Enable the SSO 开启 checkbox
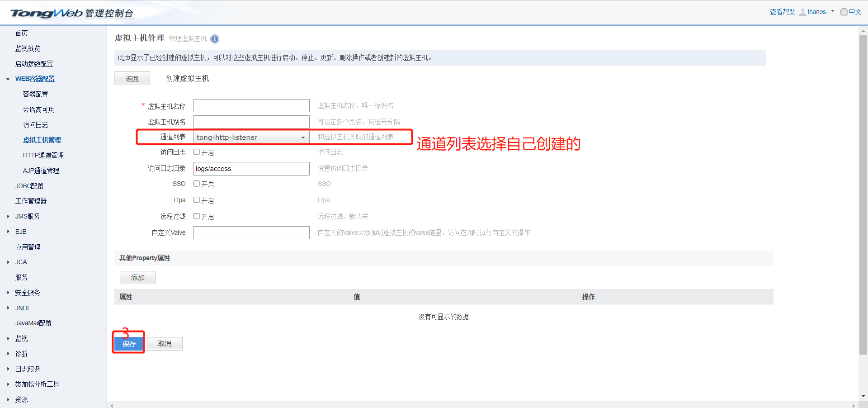868x408 pixels. pos(196,184)
